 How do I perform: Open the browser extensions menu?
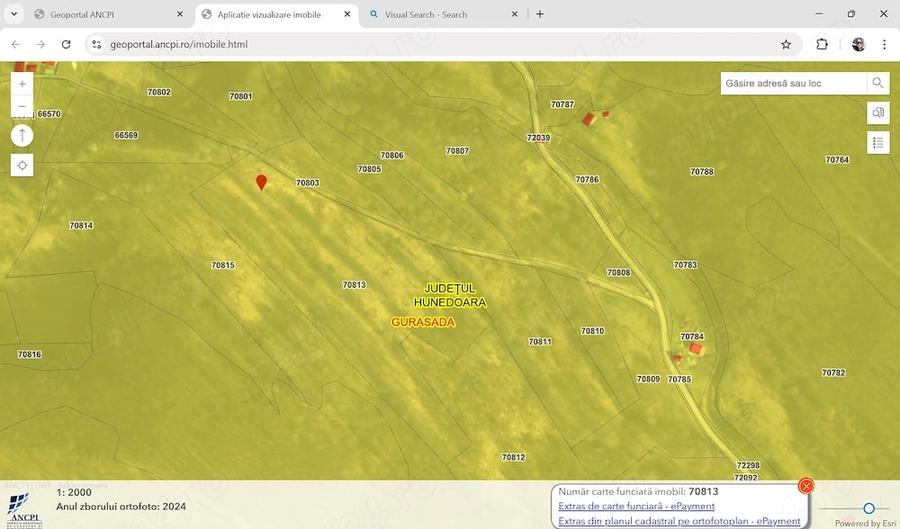[x=822, y=44]
